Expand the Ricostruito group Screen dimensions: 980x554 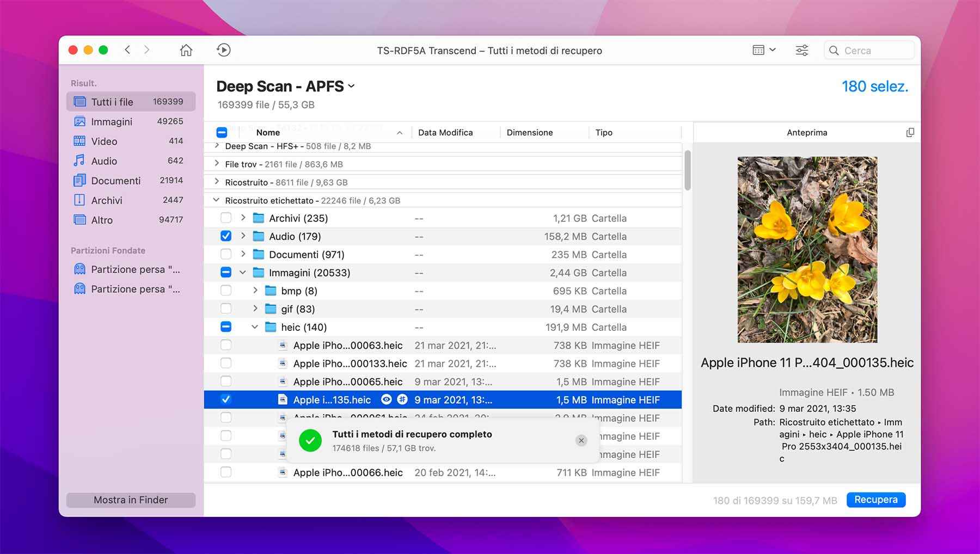(x=217, y=182)
